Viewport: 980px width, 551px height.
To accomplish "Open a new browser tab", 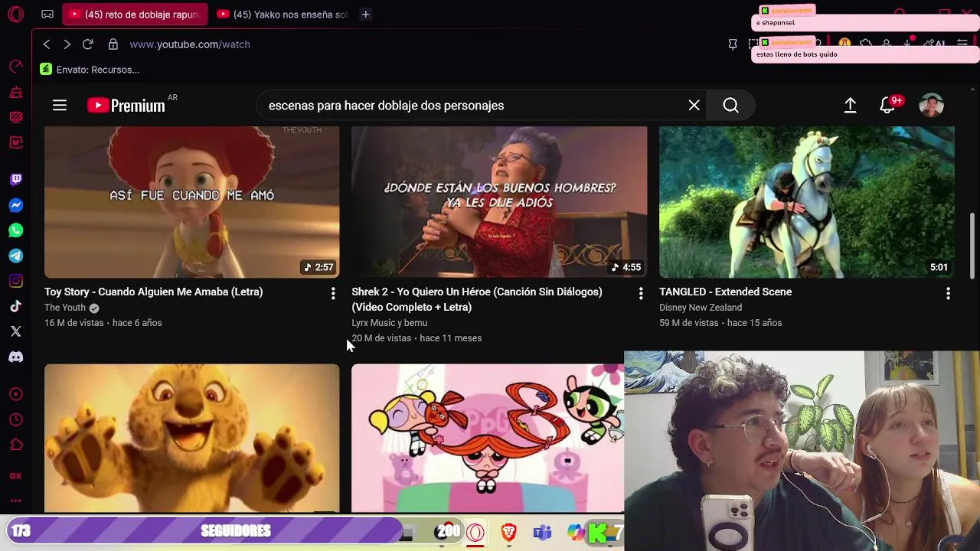I will (366, 15).
